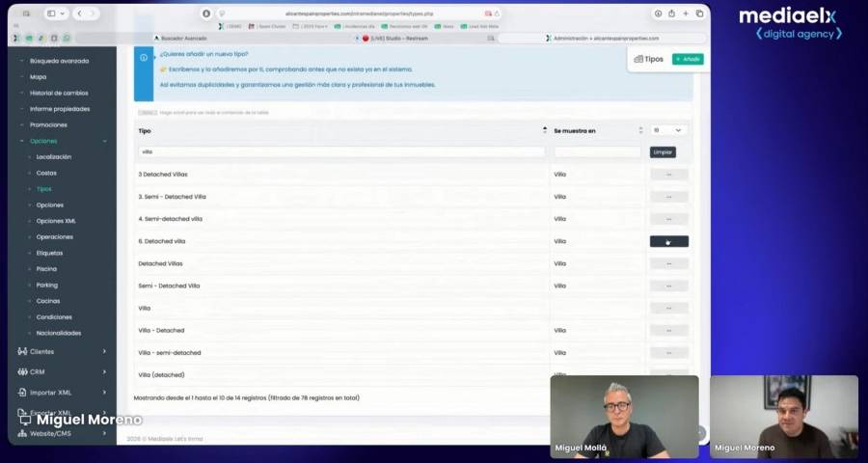Open the actions menu for 3 Detached Villas
The image size is (868, 463).
pyautogui.click(x=668, y=175)
